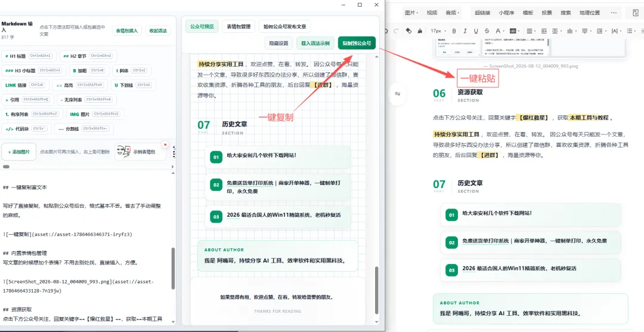Click the 添加图片 button

(19, 152)
